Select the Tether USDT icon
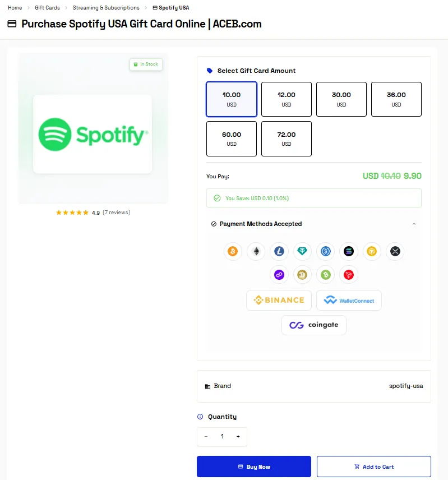Viewport: 448px width, 480px height. 302,252
